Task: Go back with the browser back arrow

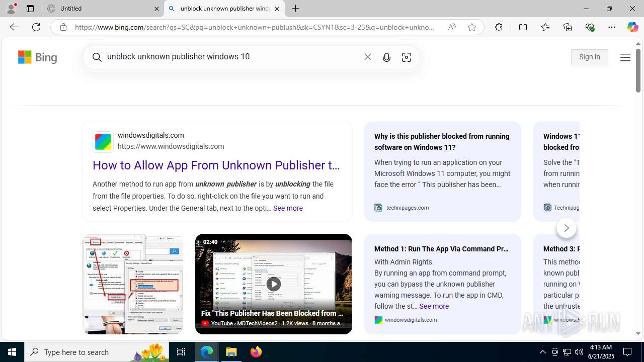Action: coord(14,27)
